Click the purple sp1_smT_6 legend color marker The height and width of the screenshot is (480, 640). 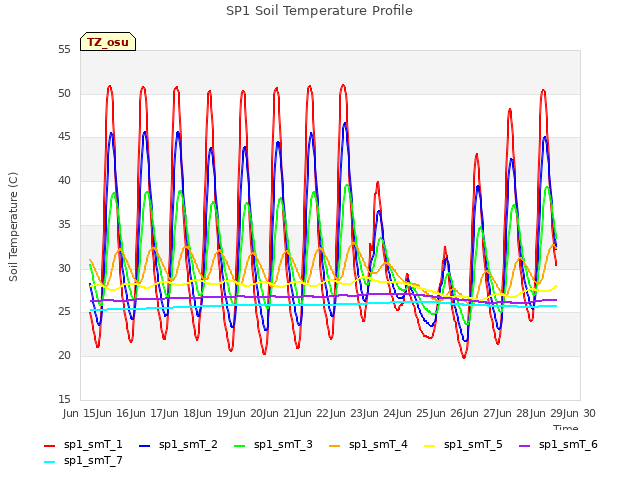coord(524,446)
